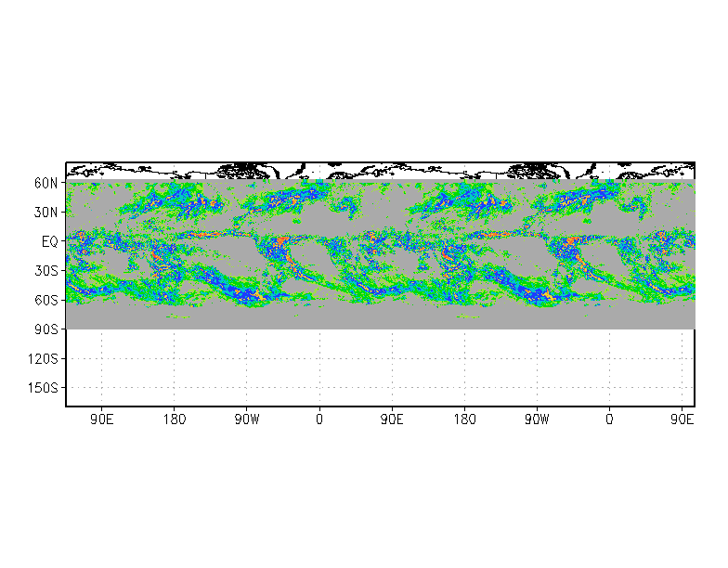The image size is (728, 568).
Task: Select the 150S axis label
Action: (x=43, y=388)
